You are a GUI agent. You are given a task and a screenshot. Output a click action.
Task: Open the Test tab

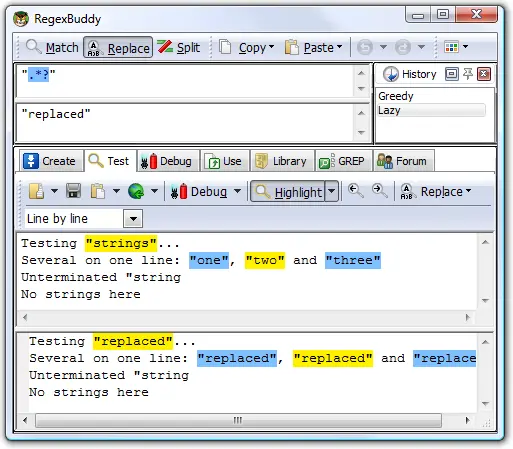(x=110, y=161)
